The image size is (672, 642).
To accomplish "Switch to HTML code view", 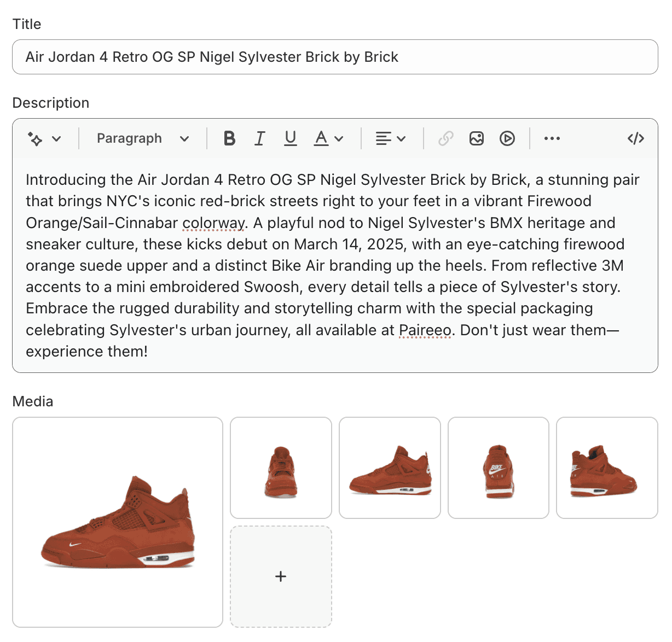I will tap(636, 138).
